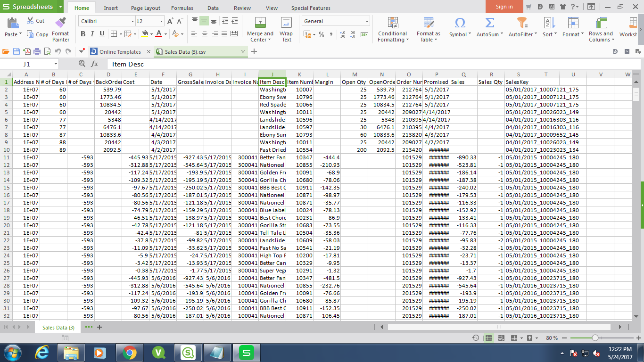644x362 pixels.
Task: Open the font name dropdown Calibri
Action: (x=132, y=21)
